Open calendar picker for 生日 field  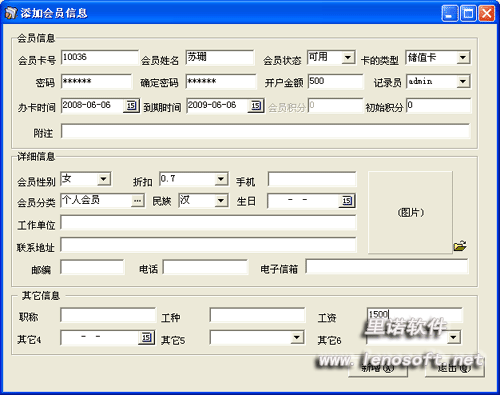347,201
